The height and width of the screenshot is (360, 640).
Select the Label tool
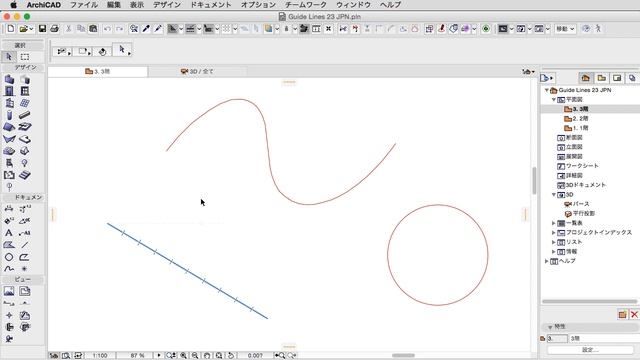25,233
